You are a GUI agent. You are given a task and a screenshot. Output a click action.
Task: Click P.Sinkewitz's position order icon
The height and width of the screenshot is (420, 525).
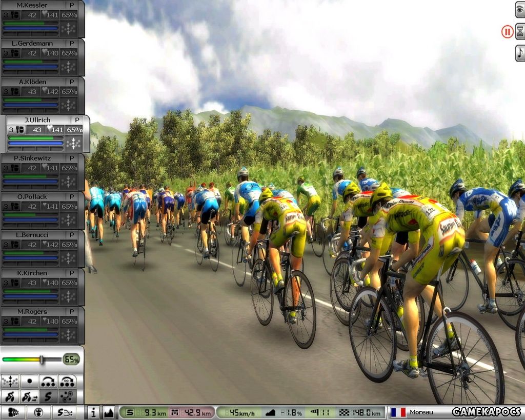69,182
